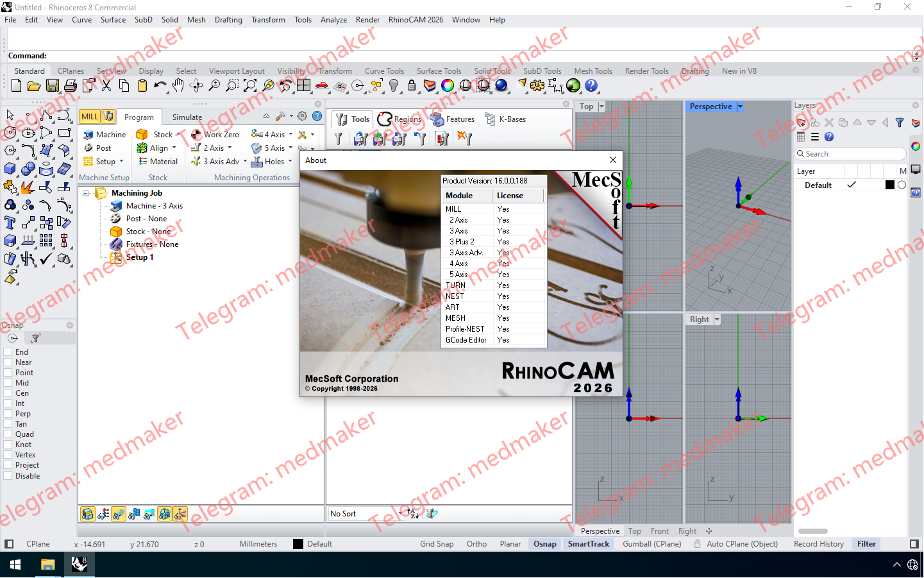
Task: Open the Stock dropdown arrow
Action: point(178,134)
